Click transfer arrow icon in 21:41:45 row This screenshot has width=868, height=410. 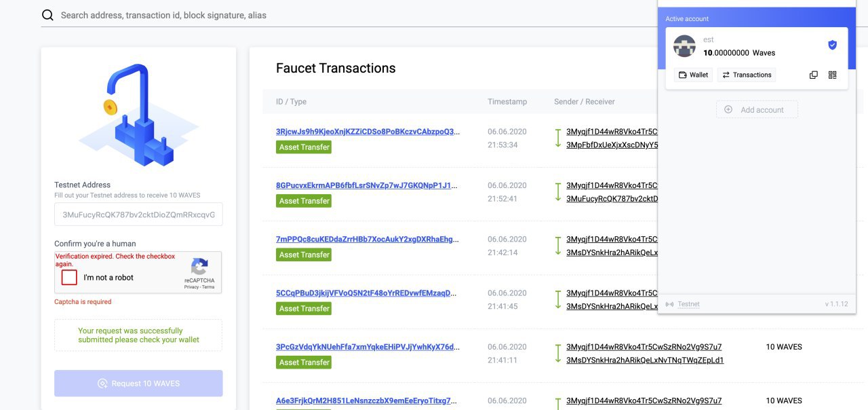(x=558, y=299)
